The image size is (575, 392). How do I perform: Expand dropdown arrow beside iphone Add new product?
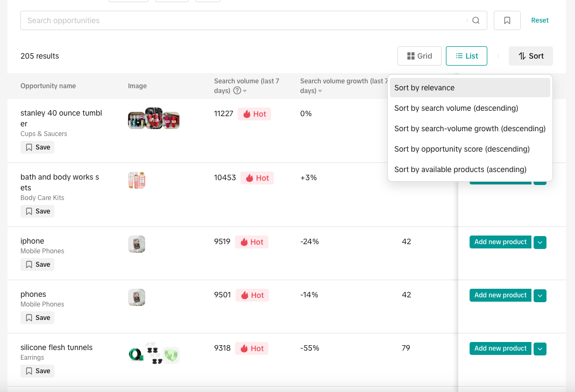pos(540,243)
